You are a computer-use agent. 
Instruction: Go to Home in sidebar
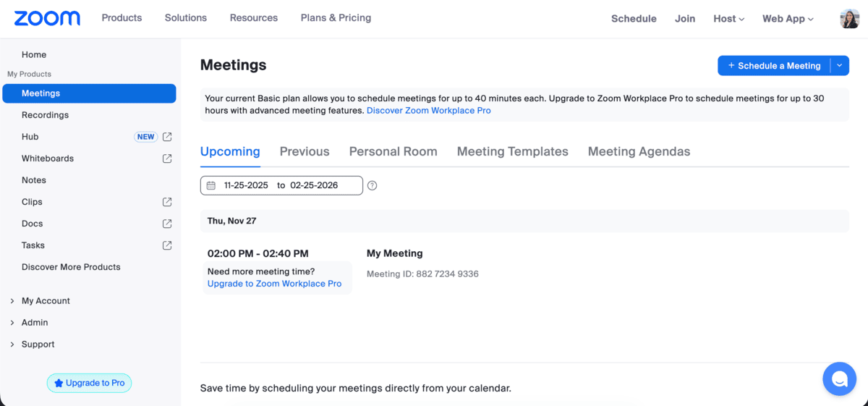[34, 55]
